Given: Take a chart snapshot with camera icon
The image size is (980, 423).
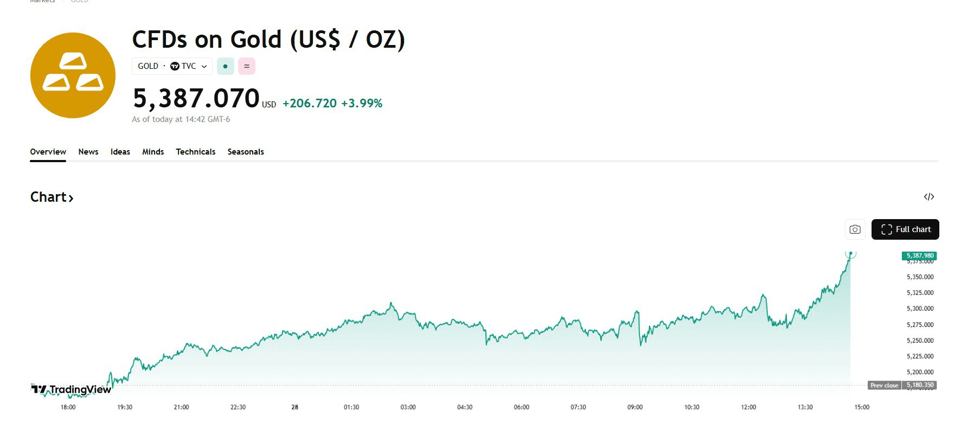Looking at the screenshot, I should (x=855, y=229).
